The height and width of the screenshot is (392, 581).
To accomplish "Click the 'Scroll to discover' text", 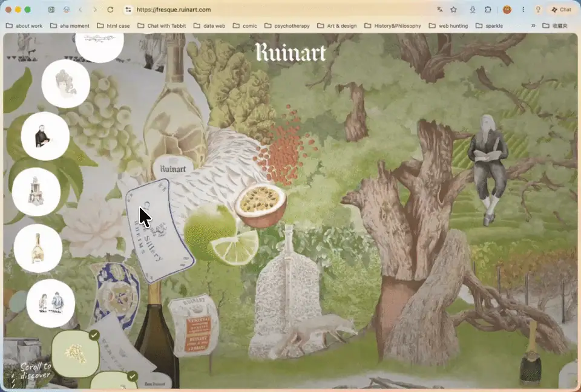I will pos(35,371).
